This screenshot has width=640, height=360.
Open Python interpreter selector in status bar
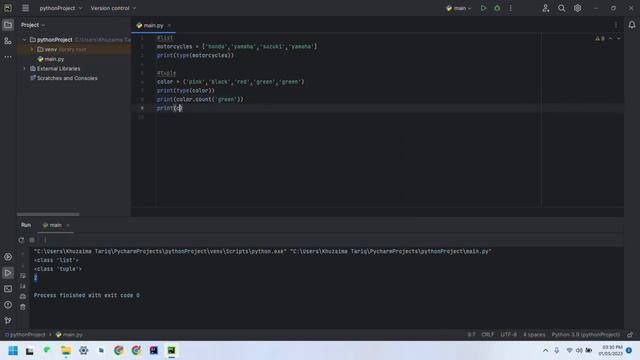pyautogui.click(x=585, y=334)
